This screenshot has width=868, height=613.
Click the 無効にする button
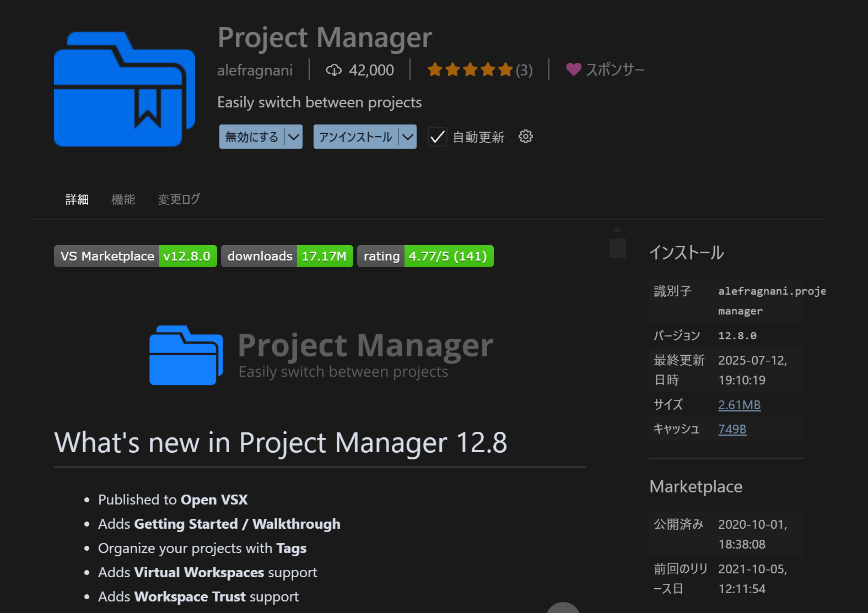[x=252, y=137]
